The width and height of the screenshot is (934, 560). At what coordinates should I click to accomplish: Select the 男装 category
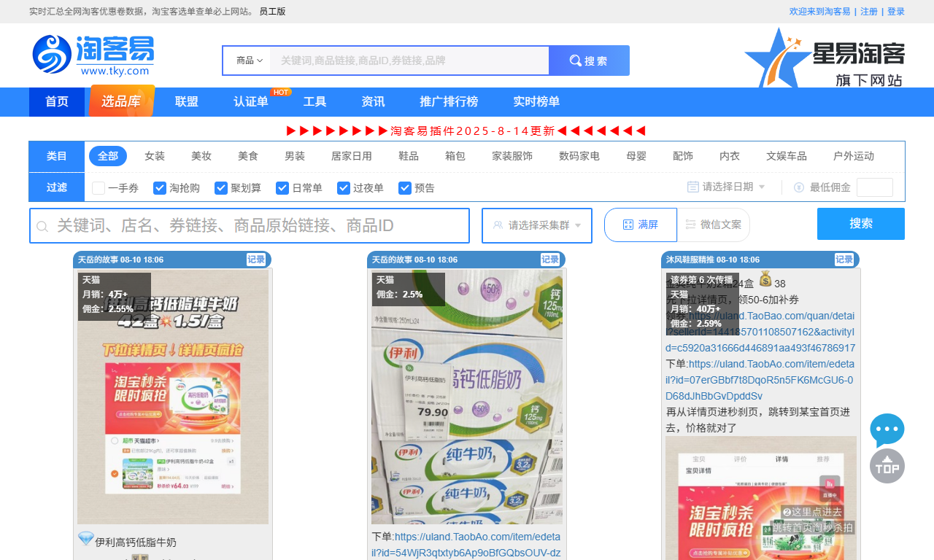295,156
